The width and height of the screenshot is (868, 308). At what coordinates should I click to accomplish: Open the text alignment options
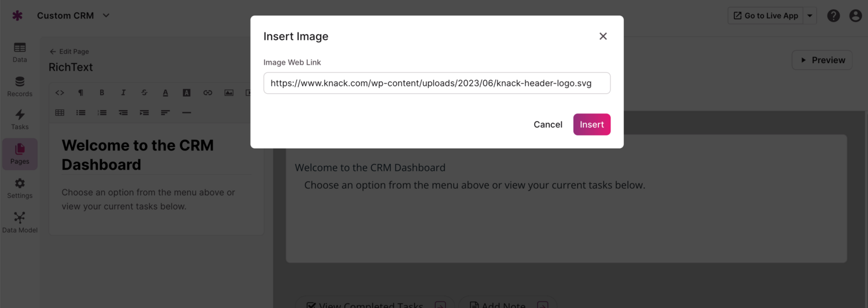click(165, 112)
